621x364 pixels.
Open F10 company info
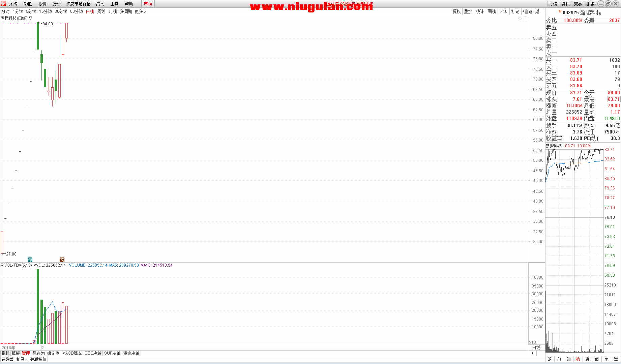coord(504,11)
